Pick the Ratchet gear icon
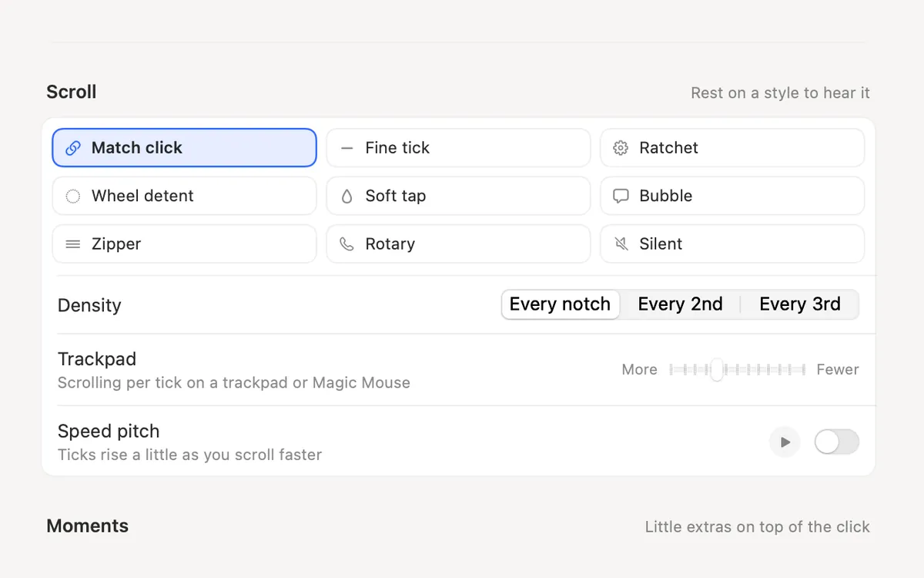924x578 pixels. (621, 148)
